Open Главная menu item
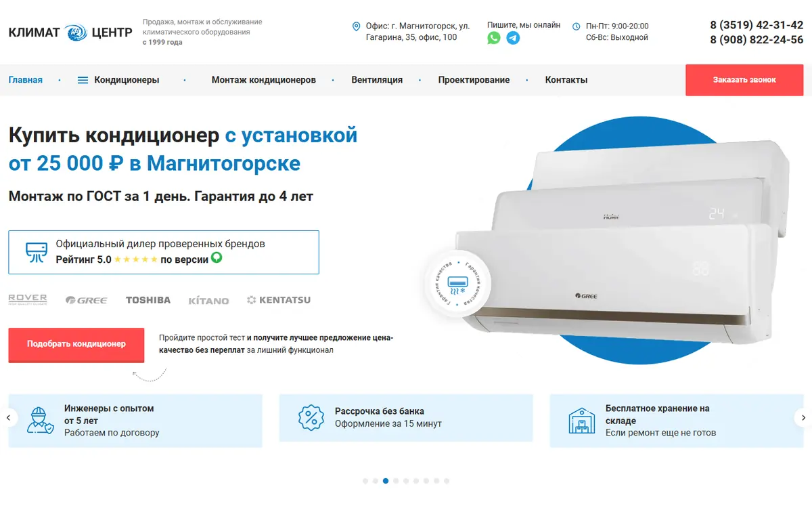 pos(26,80)
